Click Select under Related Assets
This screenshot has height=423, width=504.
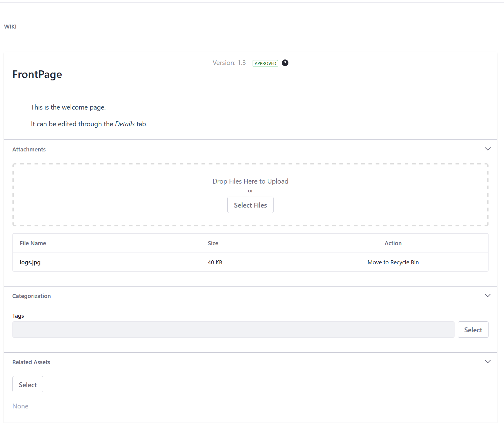click(x=28, y=384)
